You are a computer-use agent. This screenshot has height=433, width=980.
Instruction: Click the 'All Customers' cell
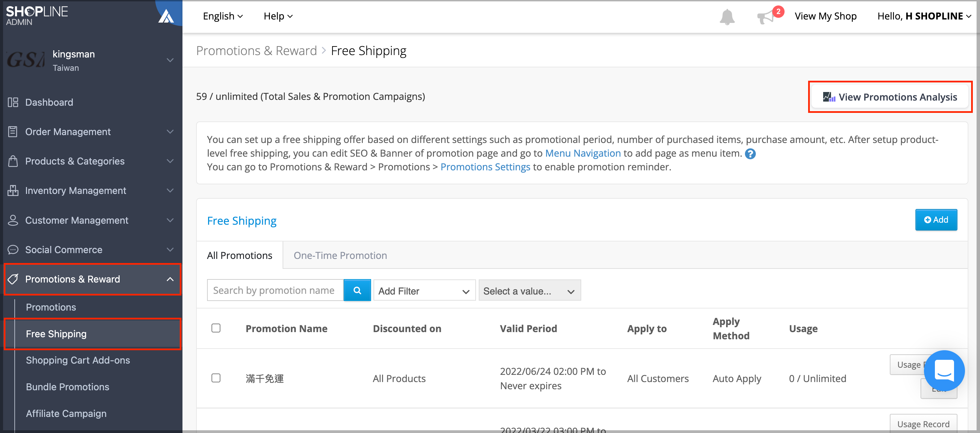tap(658, 378)
